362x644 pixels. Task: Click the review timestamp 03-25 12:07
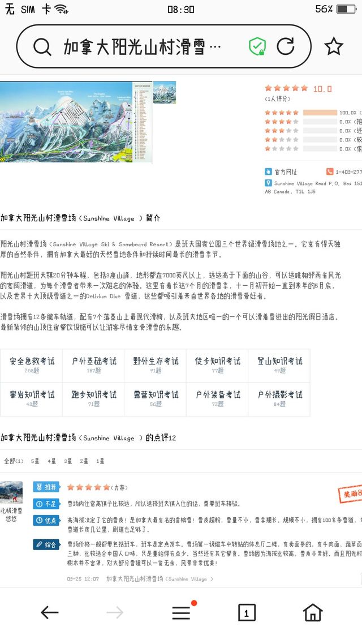point(83,579)
